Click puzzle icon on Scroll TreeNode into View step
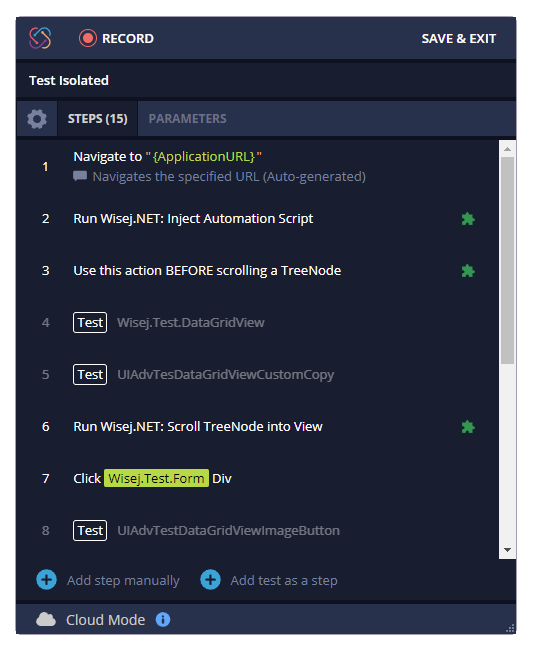 point(468,427)
